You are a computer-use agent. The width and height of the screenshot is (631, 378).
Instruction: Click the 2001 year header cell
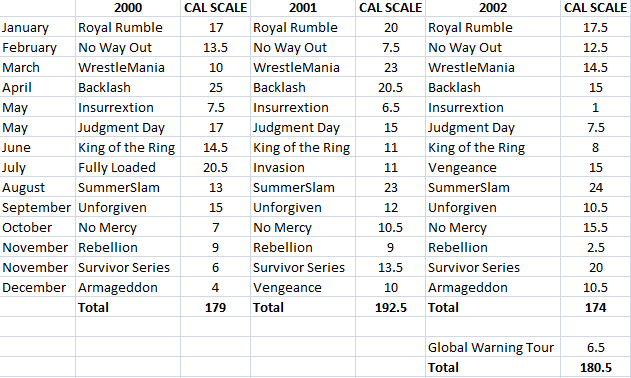[x=303, y=8]
